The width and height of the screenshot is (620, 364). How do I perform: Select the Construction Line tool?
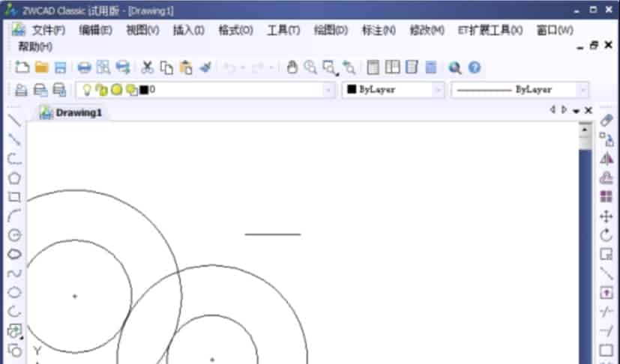coord(15,139)
